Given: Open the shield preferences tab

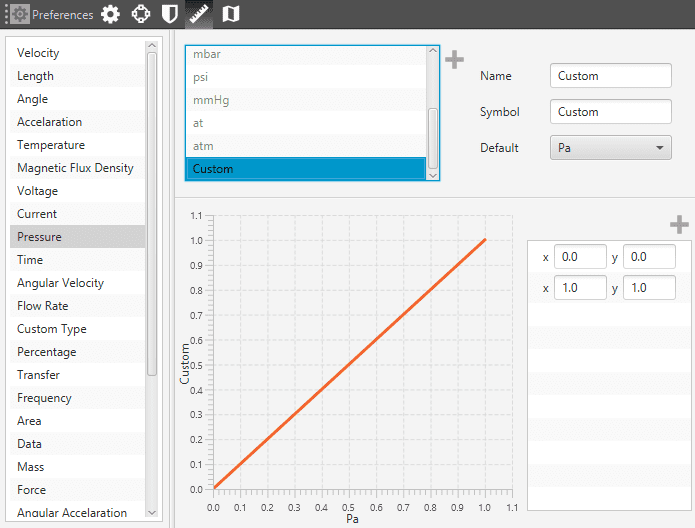Looking at the screenshot, I should tap(169, 14).
